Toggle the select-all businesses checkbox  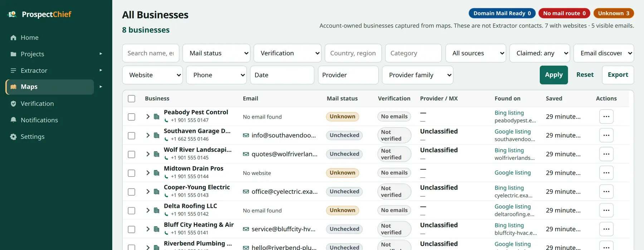[x=132, y=99]
